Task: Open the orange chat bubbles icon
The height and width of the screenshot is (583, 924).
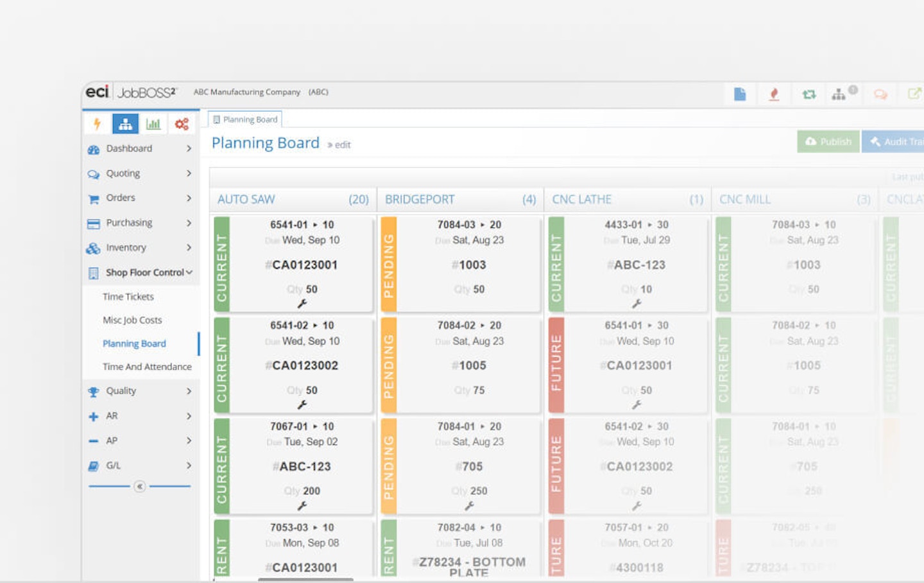Action: [x=880, y=94]
